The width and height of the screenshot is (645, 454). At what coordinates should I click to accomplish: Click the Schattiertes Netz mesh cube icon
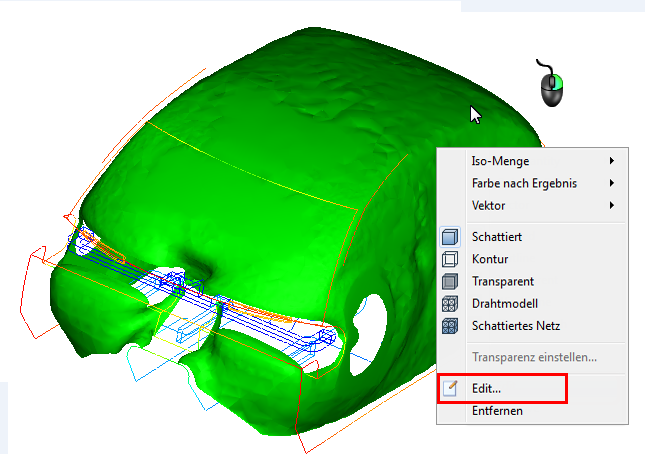coord(450,326)
